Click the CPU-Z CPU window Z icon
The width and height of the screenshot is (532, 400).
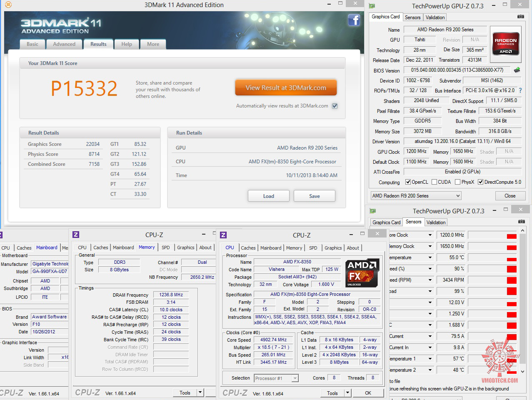pyautogui.click(x=223, y=235)
